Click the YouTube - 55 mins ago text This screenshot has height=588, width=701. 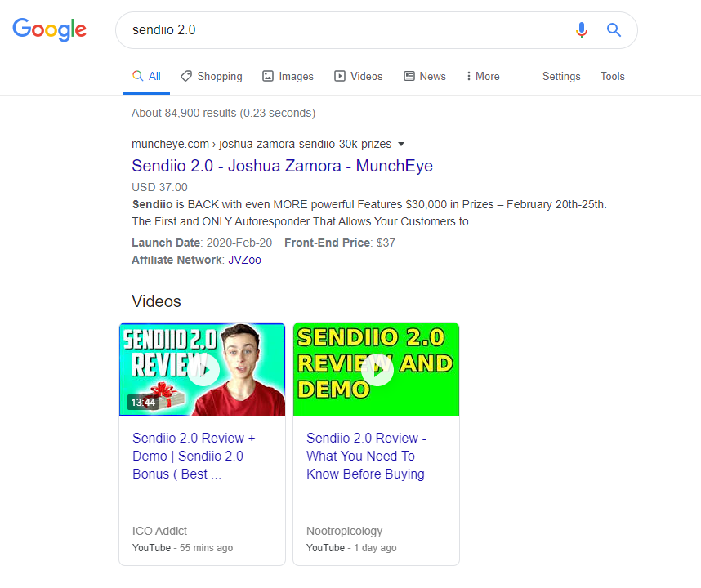coord(182,548)
